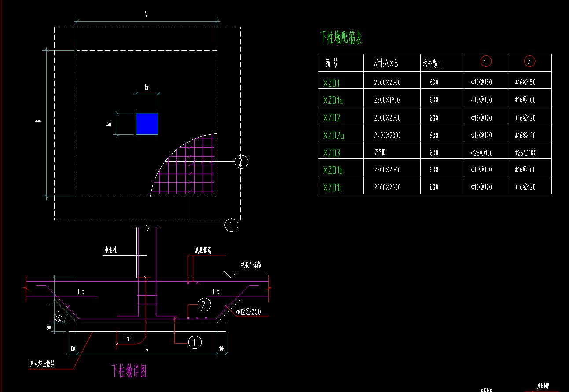The image size is (569, 392).
Task: Click the bc dimension label
Action: pyautogui.click(x=147, y=88)
